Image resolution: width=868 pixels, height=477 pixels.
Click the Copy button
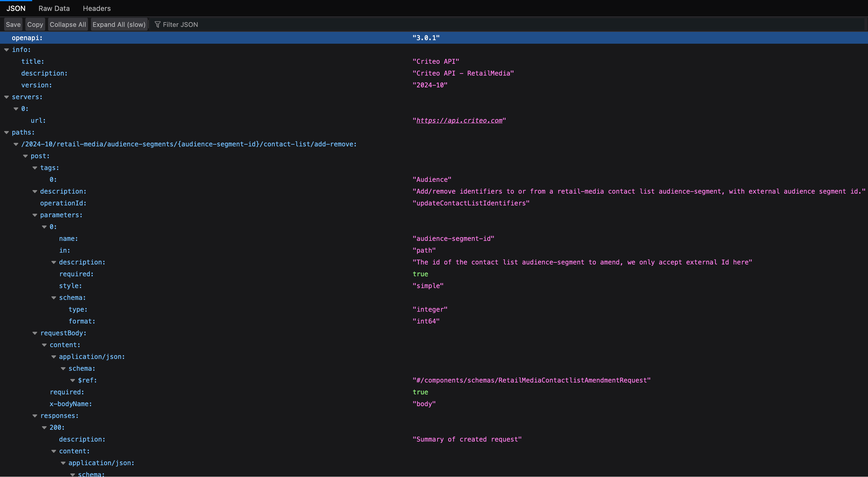35,24
